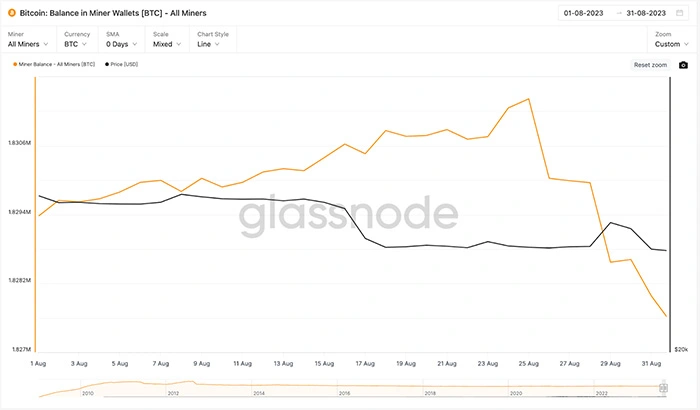Open the calendar icon in date range
The image size is (700, 410).
(x=679, y=13)
